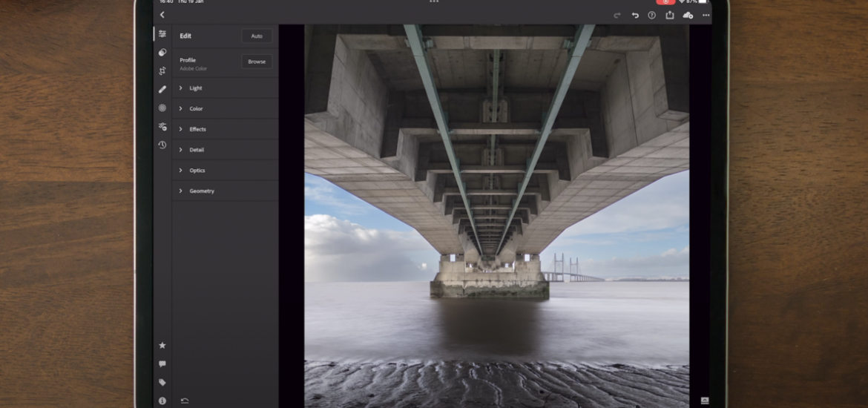Select the Healing brush tool
The width and height of the screenshot is (868, 408).
(x=162, y=89)
